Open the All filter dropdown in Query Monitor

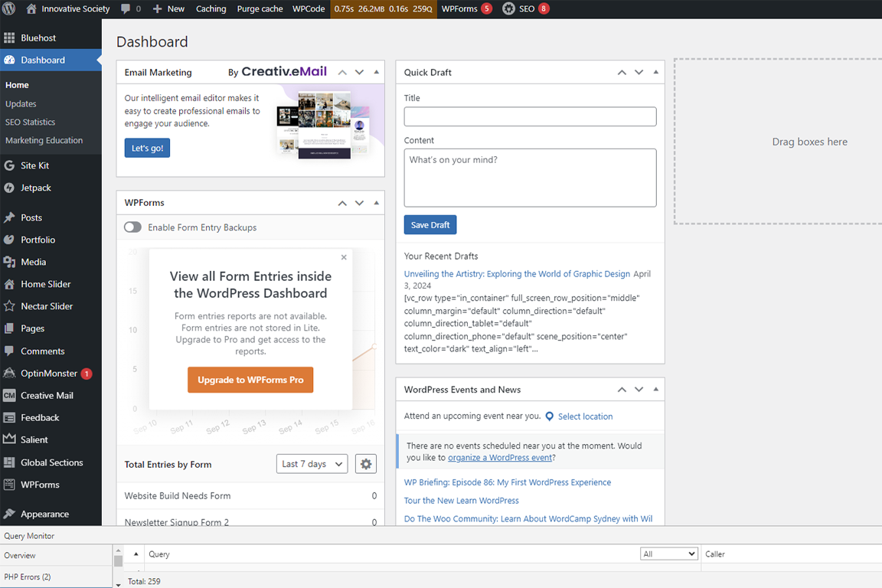(668, 554)
